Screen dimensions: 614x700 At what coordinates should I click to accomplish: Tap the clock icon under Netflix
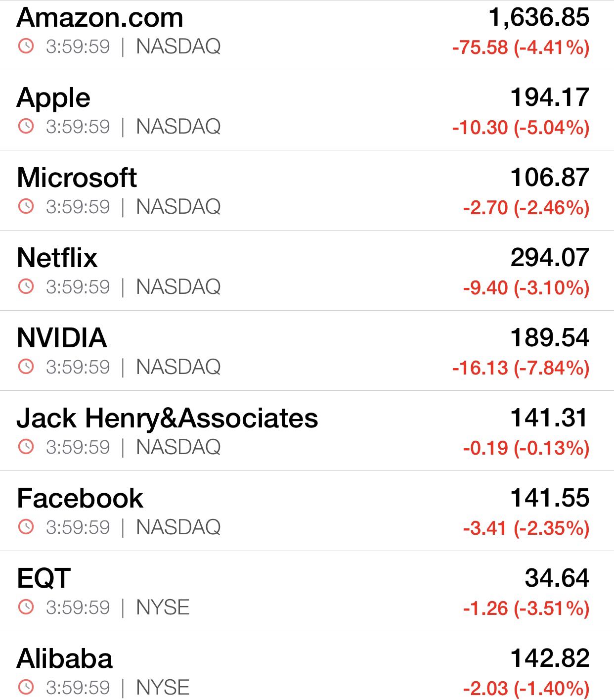pos(26,286)
